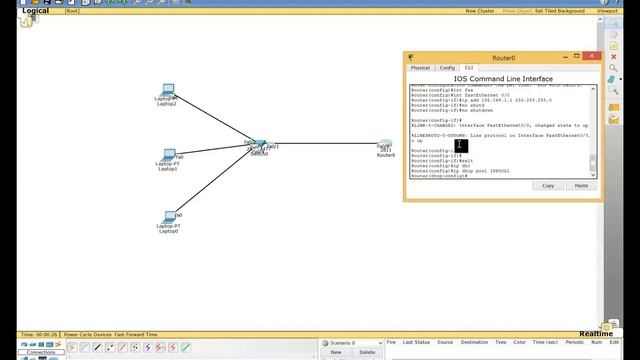
Task: Select the Laptop2 device
Action: 167,89
